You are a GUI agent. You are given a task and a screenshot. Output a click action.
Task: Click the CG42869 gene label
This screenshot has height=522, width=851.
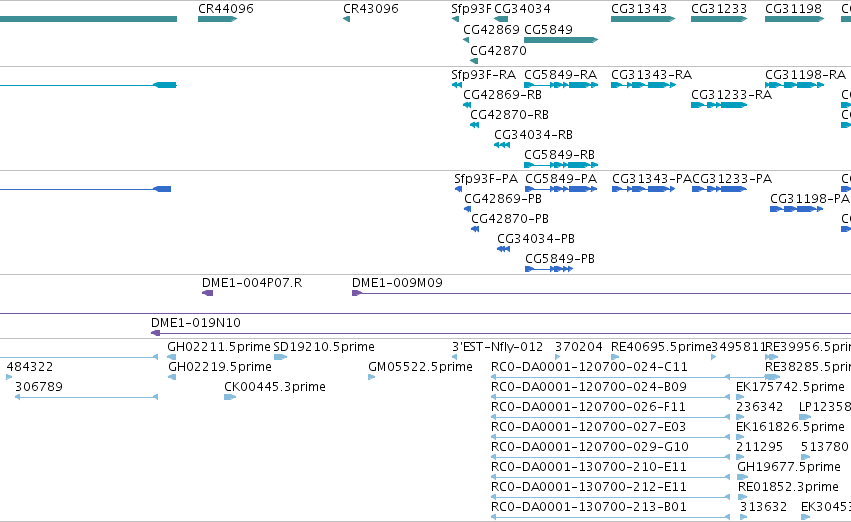tap(491, 29)
